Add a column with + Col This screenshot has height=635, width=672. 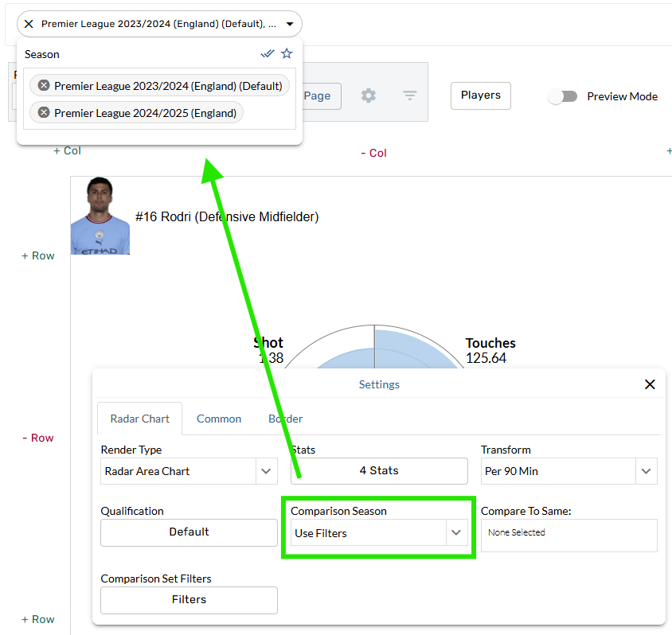tap(67, 150)
